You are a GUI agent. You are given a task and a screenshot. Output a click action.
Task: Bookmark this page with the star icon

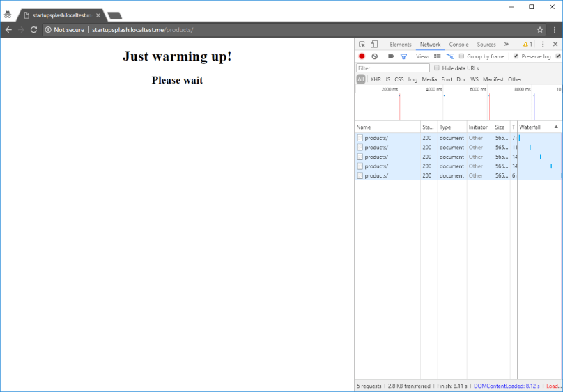(x=540, y=30)
